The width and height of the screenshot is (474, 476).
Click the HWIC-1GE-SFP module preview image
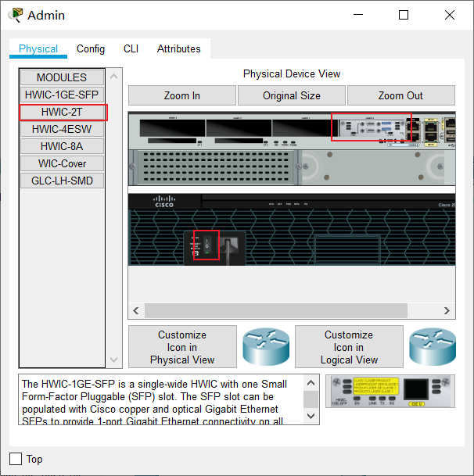tap(390, 392)
